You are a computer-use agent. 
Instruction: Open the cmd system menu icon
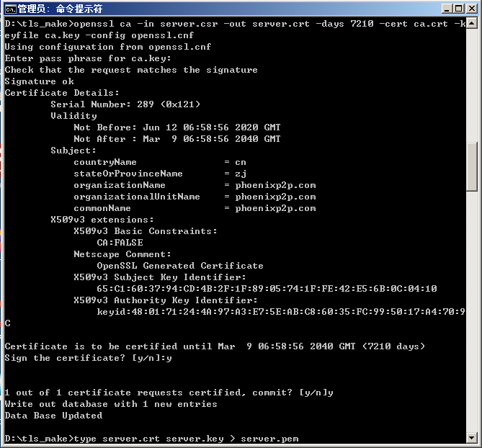coord(11,9)
